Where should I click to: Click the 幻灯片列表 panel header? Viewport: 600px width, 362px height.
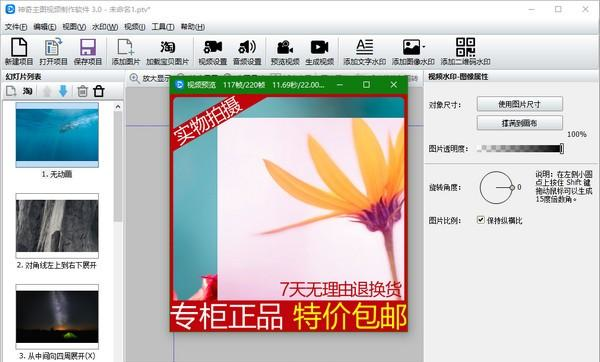(x=23, y=77)
